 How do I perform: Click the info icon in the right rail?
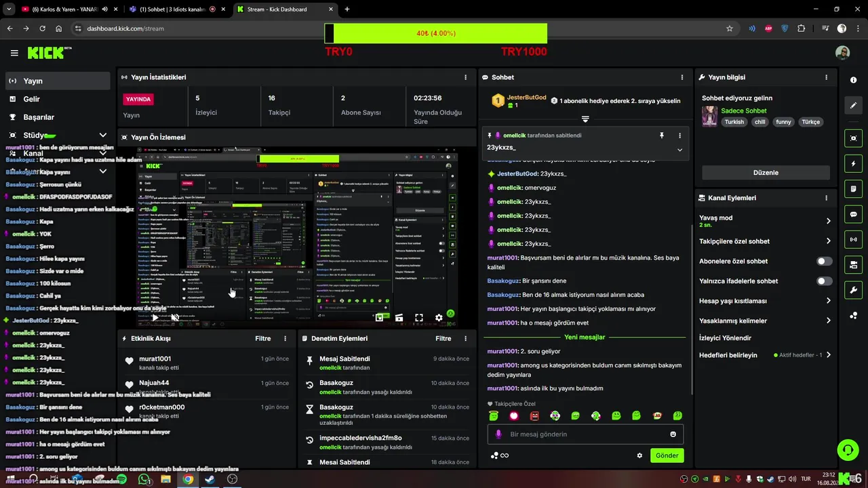(x=853, y=80)
